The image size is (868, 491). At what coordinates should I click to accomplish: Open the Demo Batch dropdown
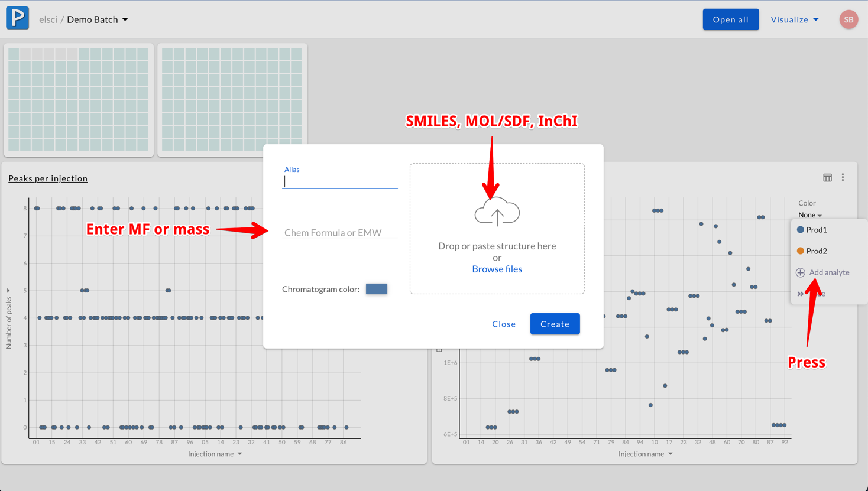pyautogui.click(x=98, y=19)
